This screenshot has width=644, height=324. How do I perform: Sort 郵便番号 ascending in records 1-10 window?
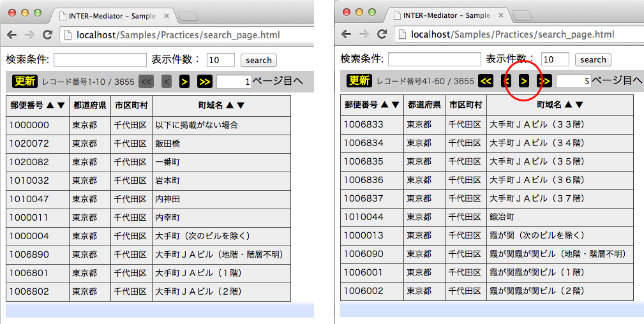(50, 105)
